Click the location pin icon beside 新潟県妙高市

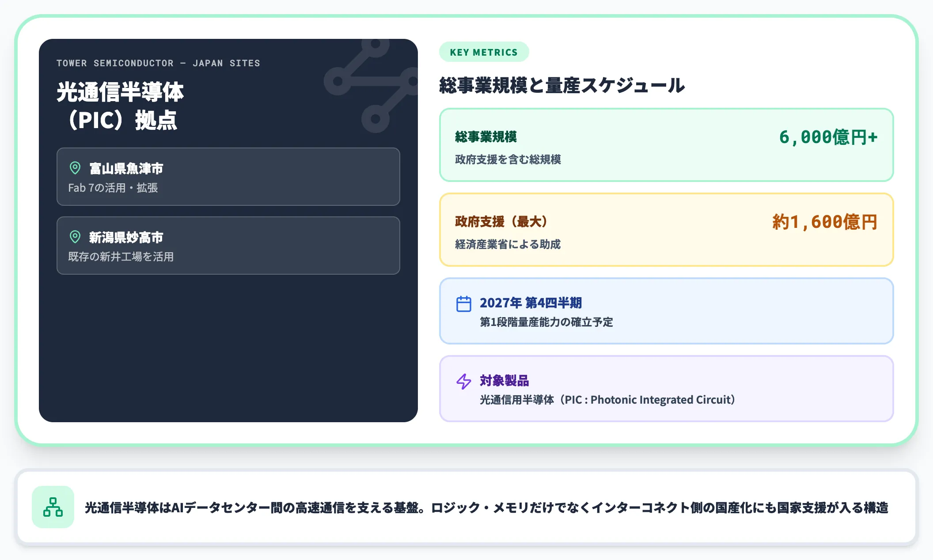pos(75,237)
